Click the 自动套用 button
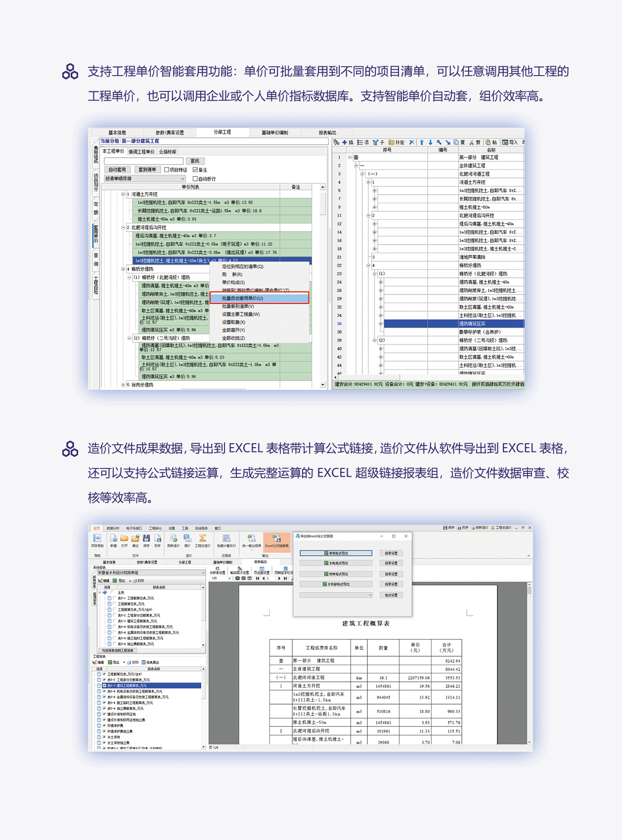This screenshot has height=840, width=622. (x=117, y=169)
